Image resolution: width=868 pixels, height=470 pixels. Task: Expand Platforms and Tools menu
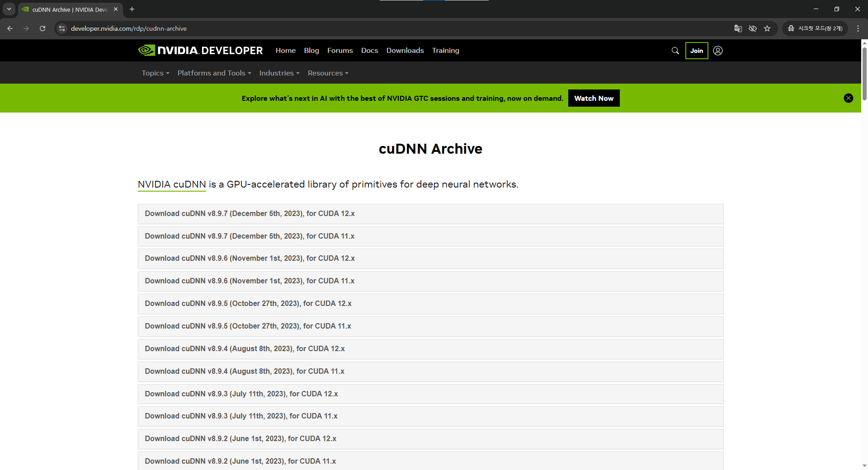(214, 73)
